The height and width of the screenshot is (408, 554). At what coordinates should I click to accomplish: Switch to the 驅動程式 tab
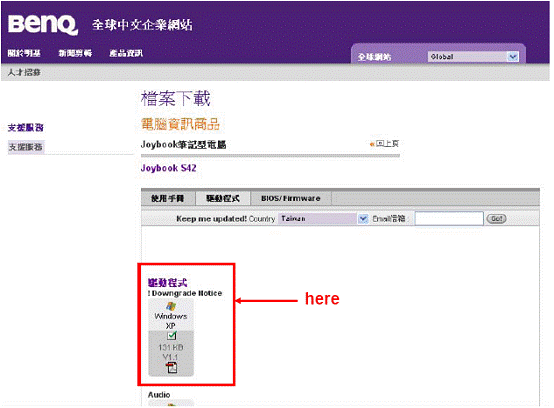(223, 198)
